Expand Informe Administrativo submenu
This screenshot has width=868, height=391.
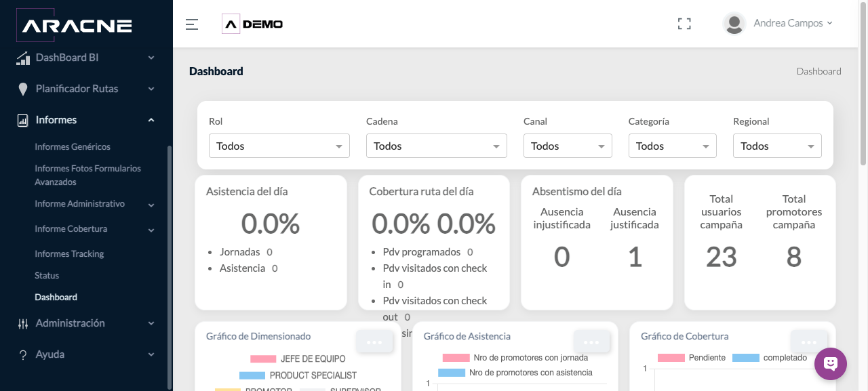tap(151, 205)
